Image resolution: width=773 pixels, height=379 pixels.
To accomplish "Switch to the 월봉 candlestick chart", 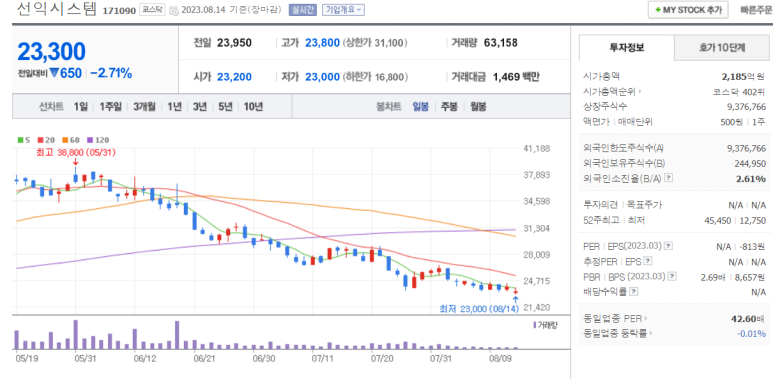I will [x=478, y=106].
